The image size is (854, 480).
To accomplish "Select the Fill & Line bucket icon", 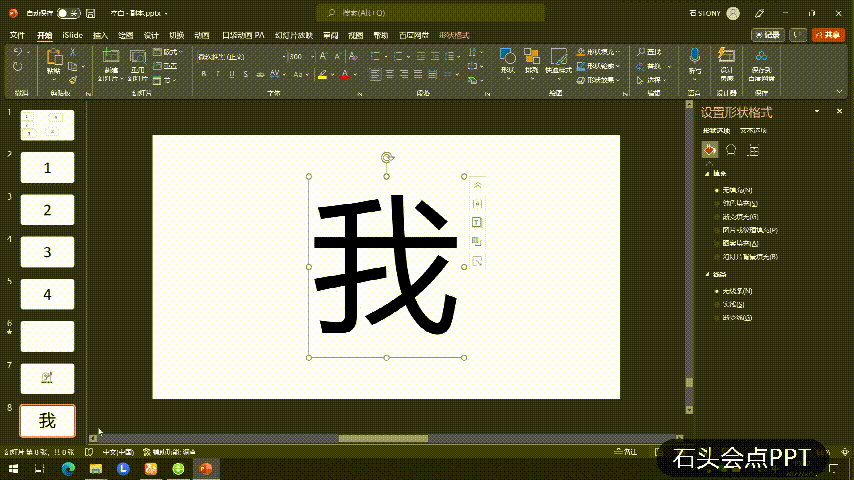I will point(710,150).
